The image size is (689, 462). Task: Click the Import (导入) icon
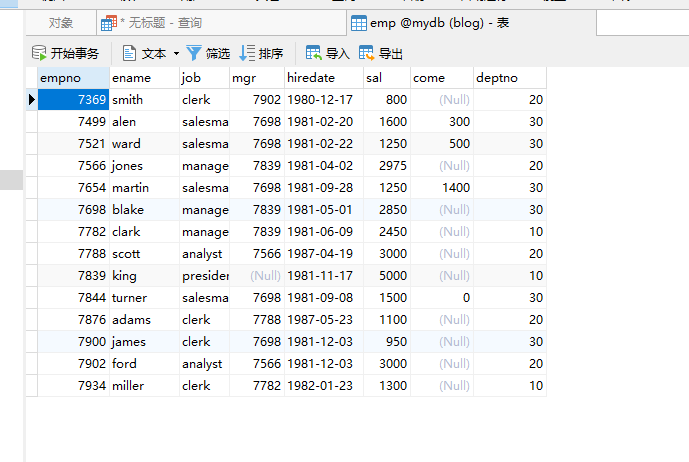pos(314,53)
